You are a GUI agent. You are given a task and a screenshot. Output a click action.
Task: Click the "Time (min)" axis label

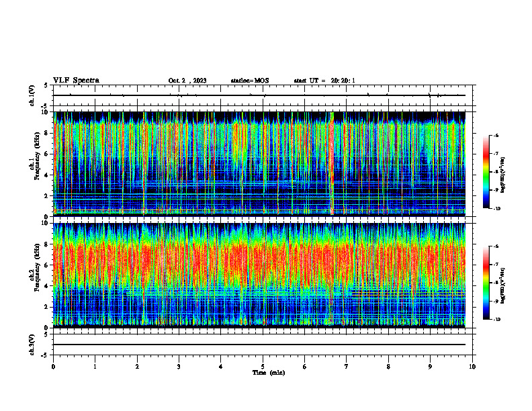[x=269, y=373]
